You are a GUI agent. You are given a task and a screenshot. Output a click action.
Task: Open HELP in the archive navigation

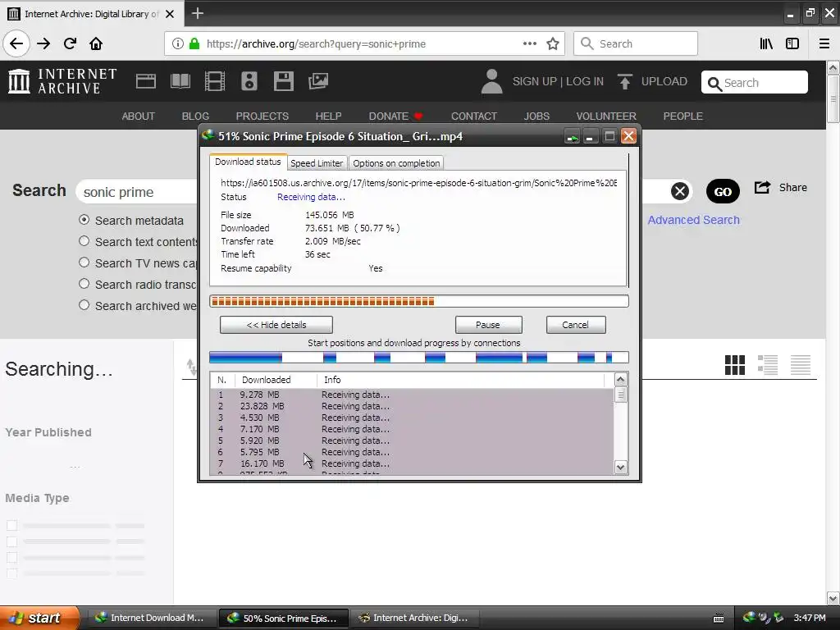coord(328,116)
